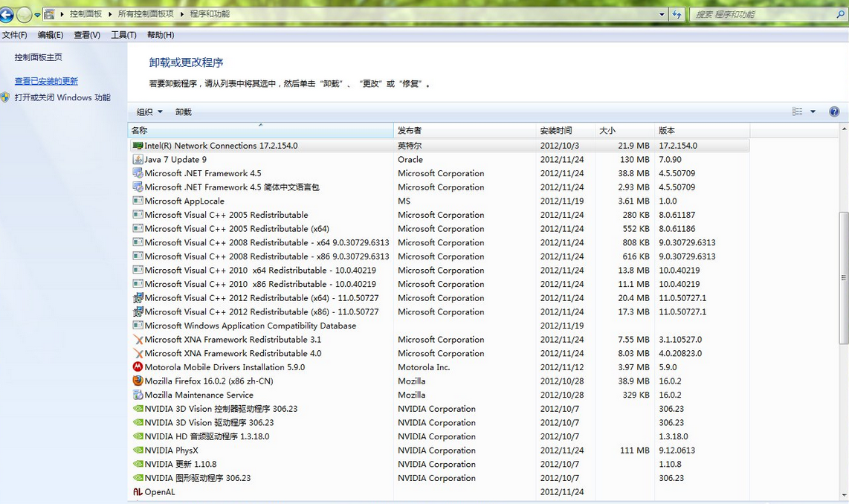
Task: Select Visual C++ 2010 x64 Redistributable name
Action: (x=260, y=270)
